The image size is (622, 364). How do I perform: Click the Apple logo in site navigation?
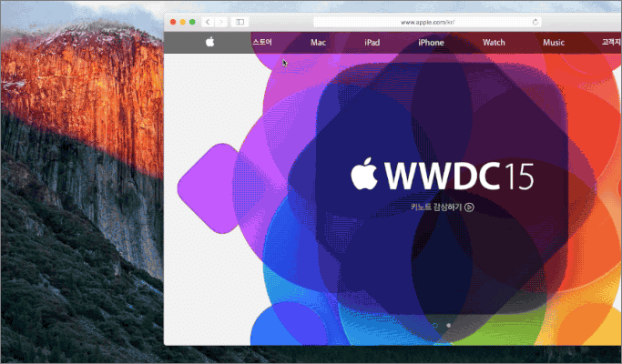[x=209, y=42]
